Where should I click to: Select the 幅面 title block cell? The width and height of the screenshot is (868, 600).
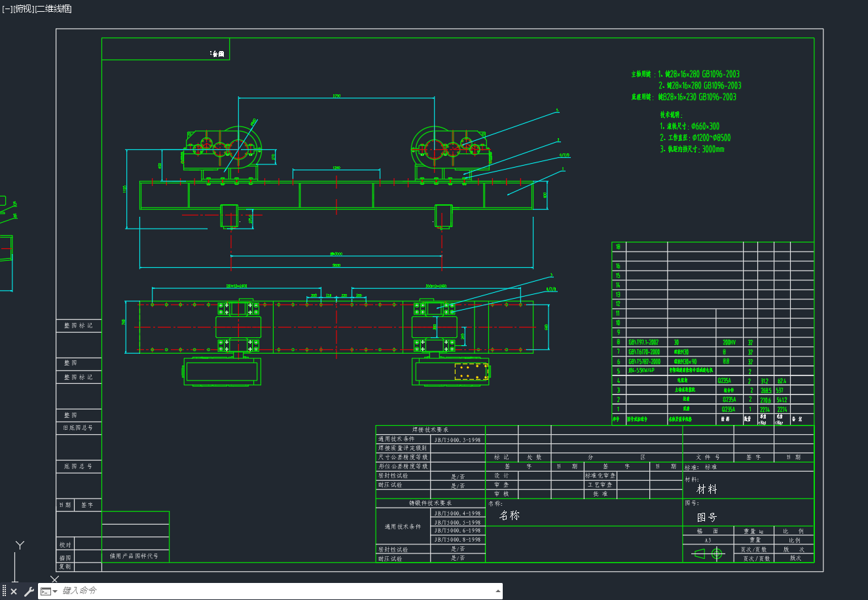coord(708,531)
